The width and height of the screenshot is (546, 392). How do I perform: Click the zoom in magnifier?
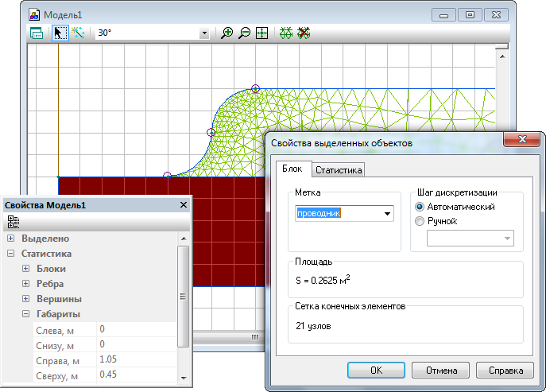click(x=227, y=33)
